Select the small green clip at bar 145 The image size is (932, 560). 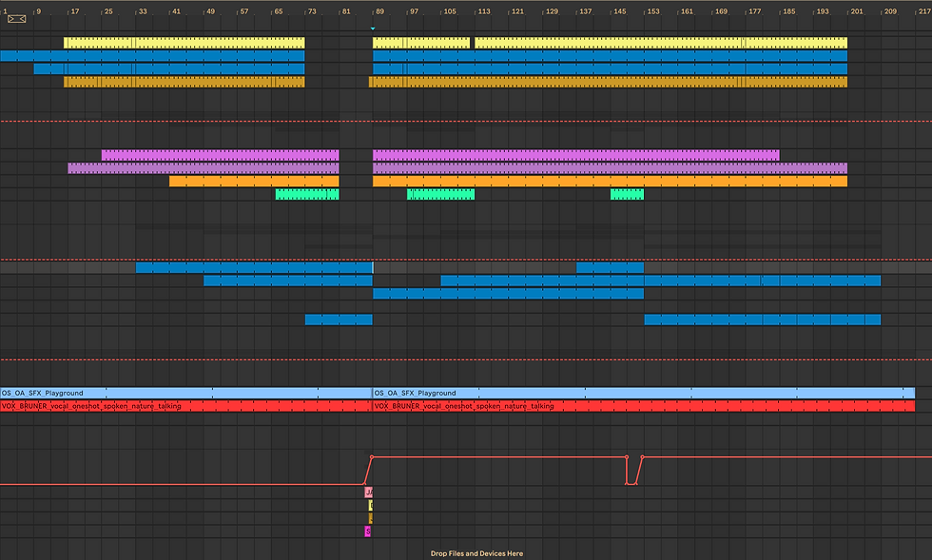pos(627,194)
